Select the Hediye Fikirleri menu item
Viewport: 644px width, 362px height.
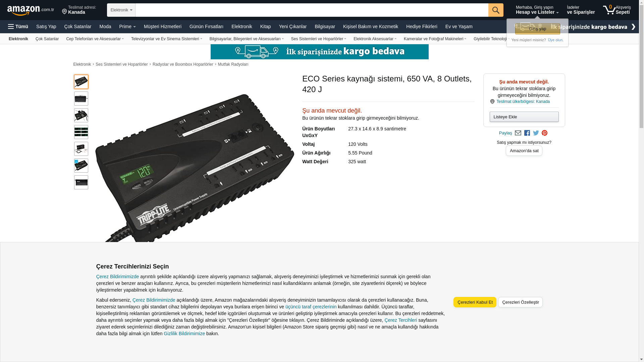click(422, 26)
